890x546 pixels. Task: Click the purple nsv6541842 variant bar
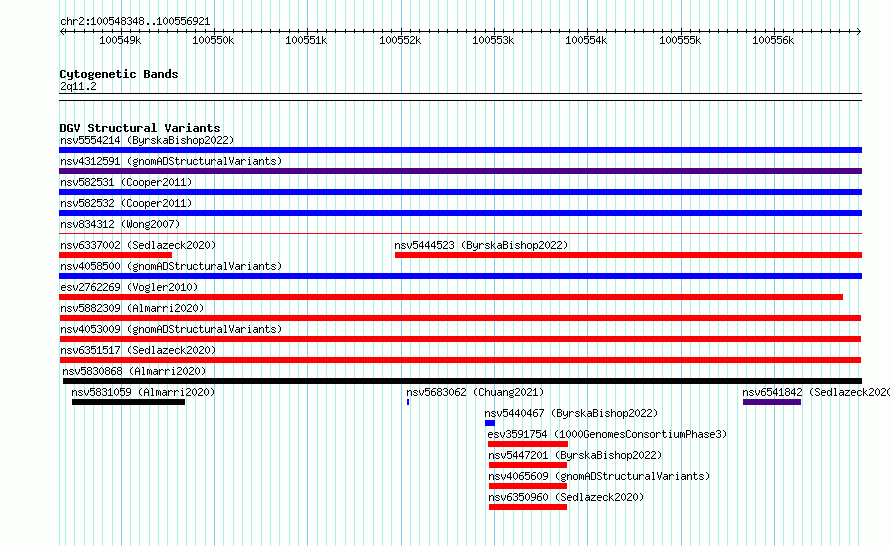pyautogui.click(x=772, y=402)
